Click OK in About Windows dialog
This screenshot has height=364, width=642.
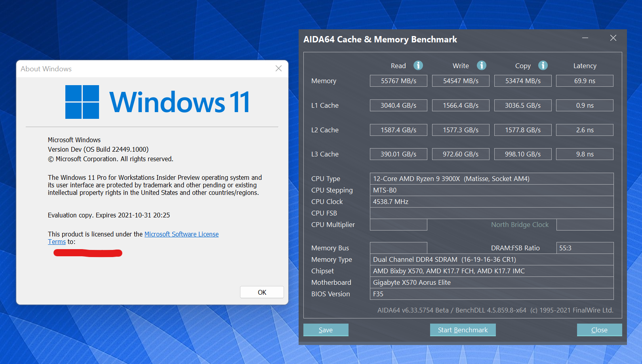(262, 292)
